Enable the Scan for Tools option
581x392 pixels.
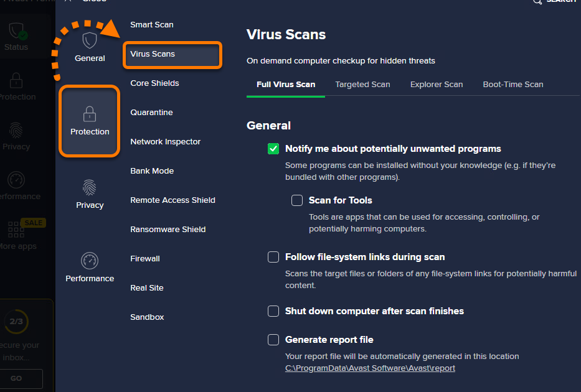[296, 200]
